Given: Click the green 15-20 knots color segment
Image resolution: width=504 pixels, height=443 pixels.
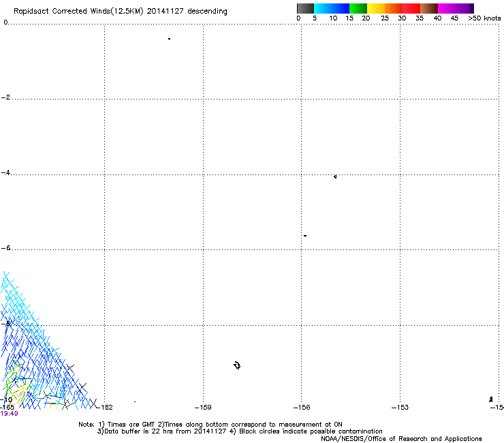Looking at the screenshot, I should pos(358,8).
